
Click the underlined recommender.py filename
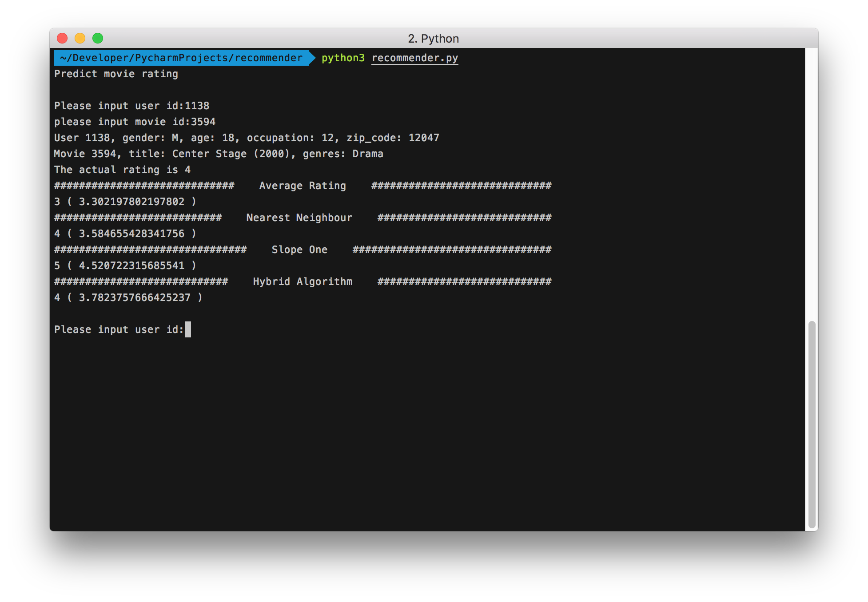tap(414, 58)
